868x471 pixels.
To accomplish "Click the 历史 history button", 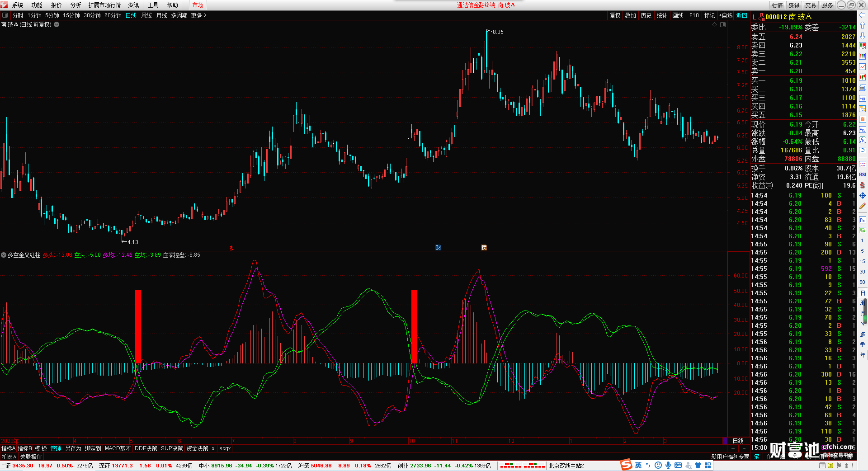I will (x=646, y=15).
